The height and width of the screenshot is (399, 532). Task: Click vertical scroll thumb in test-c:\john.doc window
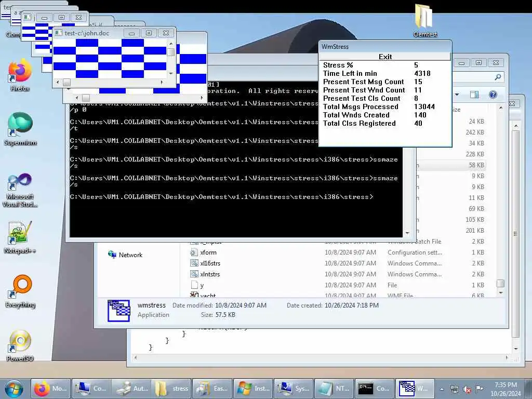[170, 52]
